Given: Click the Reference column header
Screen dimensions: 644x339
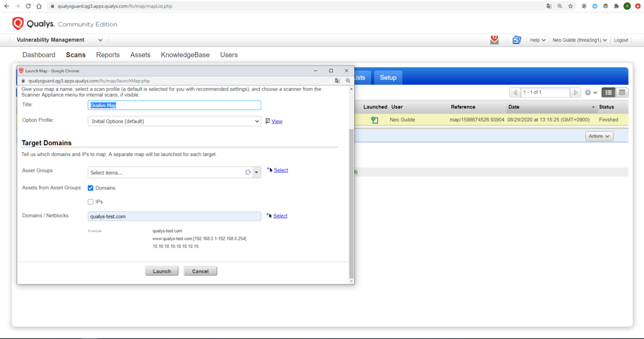Looking at the screenshot, I should coord(463,107).
